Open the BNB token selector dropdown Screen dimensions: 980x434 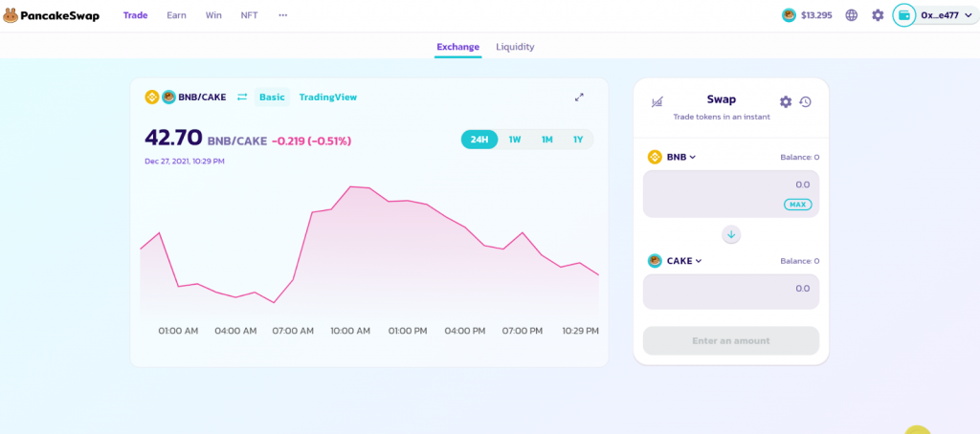680,158
